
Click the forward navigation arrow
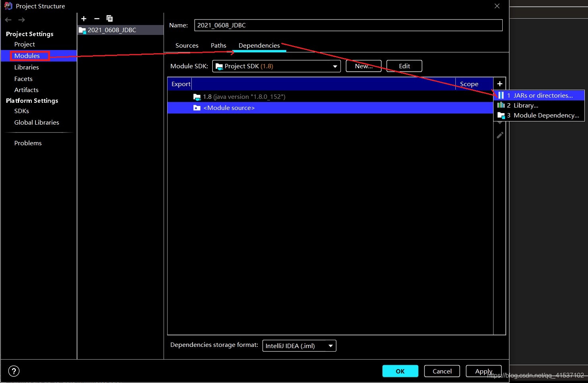(x=21, y=20)
